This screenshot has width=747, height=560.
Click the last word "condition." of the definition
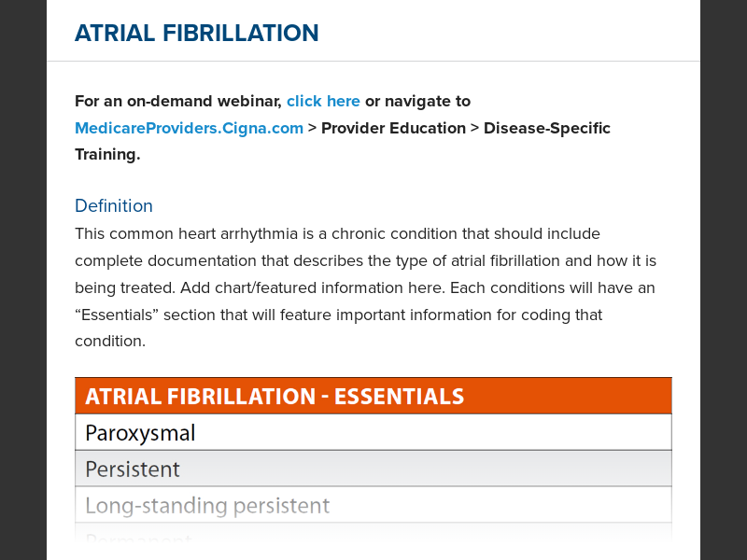coord(110,342)
